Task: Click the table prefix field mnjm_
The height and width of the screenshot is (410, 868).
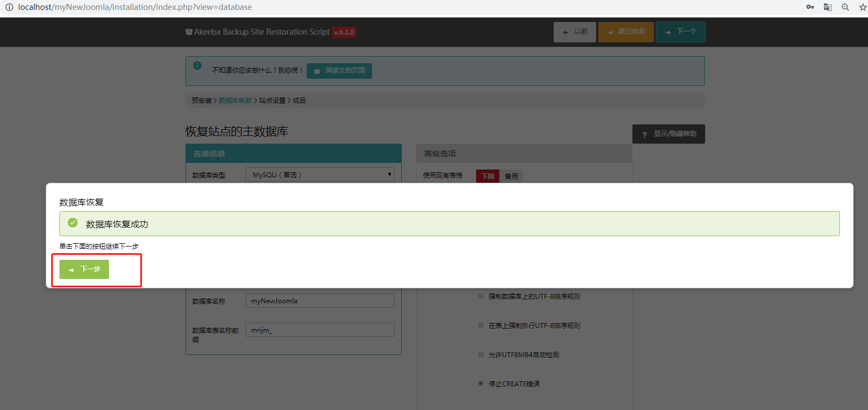Action: click(x=320, y=330)
